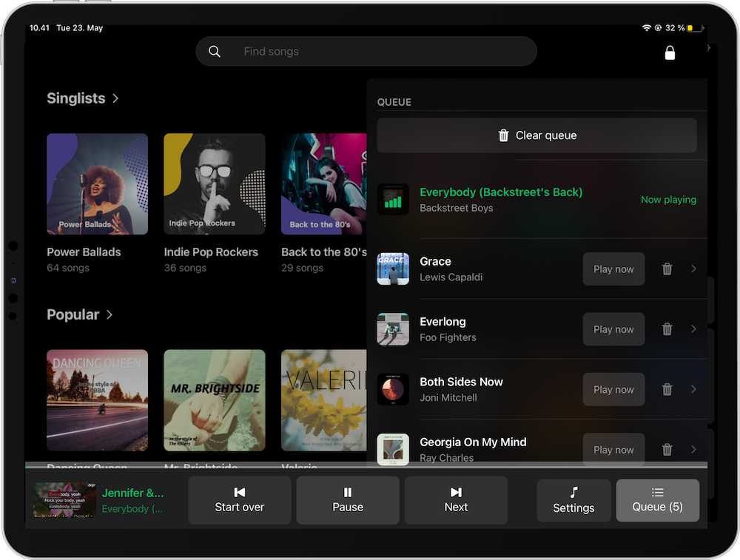Delete Georgia On My Mind using trash icon

pos(667,449)
